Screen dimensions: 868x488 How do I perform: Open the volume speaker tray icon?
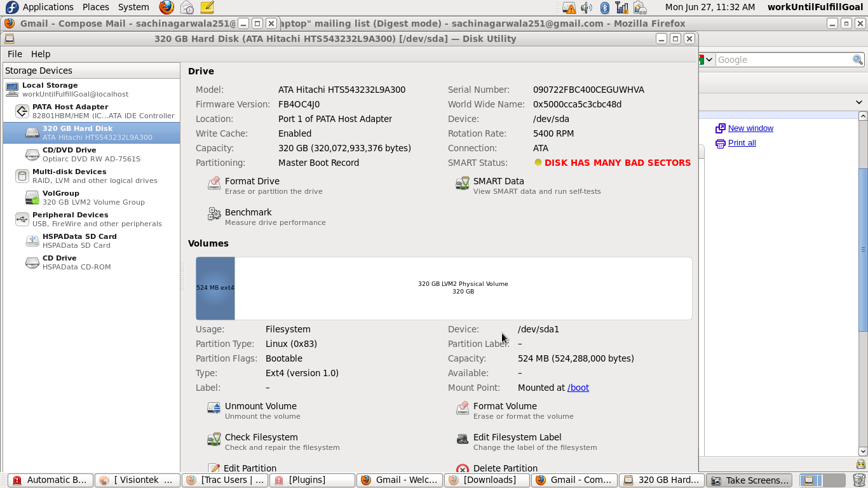pyautogui.click(x=587, y=8)
